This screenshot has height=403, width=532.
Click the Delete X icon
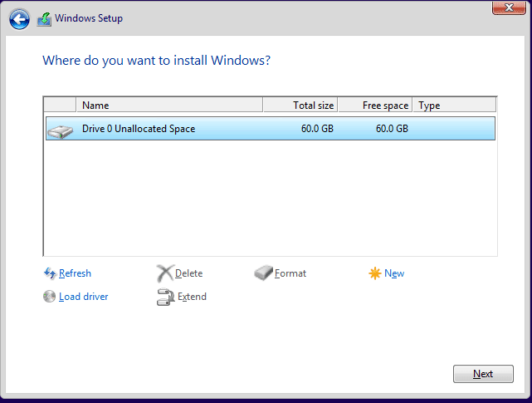pyautogui.click(x=165, y=273)
